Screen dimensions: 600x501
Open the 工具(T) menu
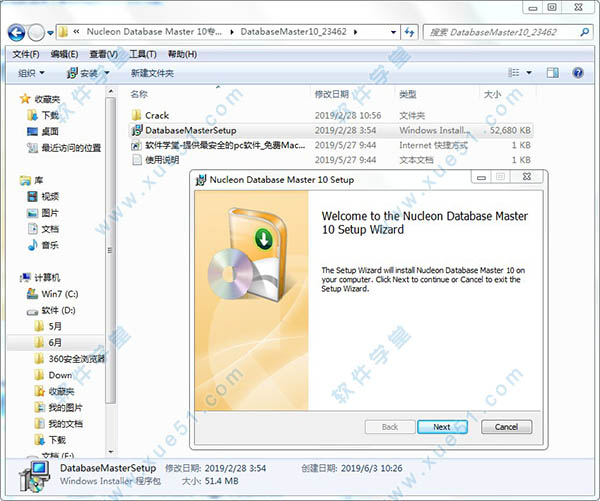pyautogui.click(x=142, y=53)
